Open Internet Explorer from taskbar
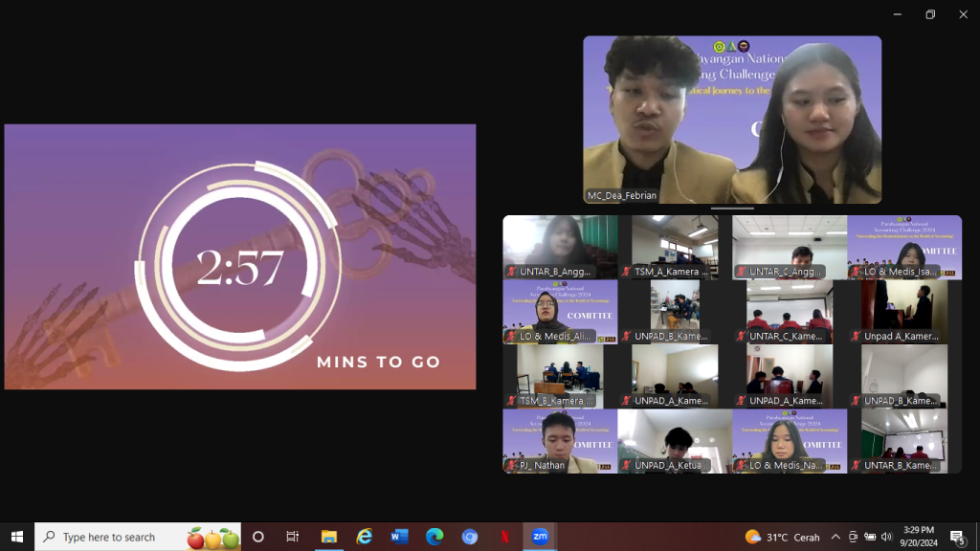Image resolution: width=980 pixels, height=551 pixels. click(365, 537)
